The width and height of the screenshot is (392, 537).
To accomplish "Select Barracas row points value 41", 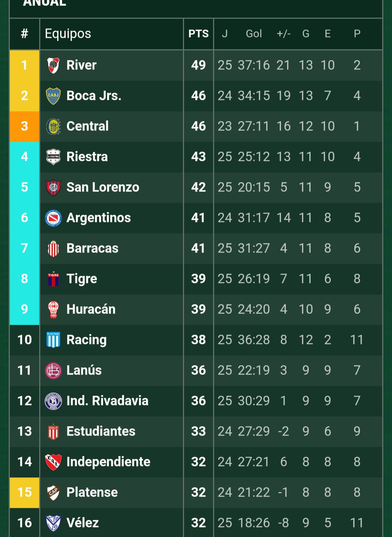I will tap(199, 249).
